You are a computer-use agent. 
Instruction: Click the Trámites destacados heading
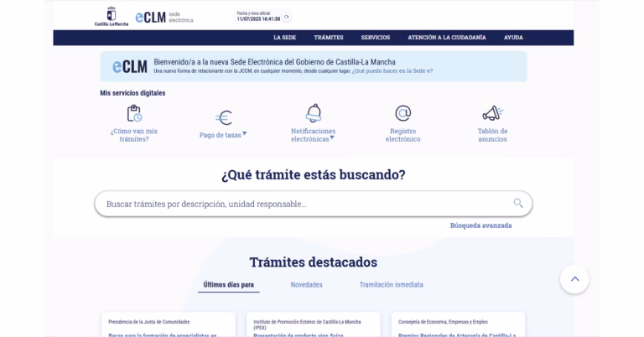314,262
